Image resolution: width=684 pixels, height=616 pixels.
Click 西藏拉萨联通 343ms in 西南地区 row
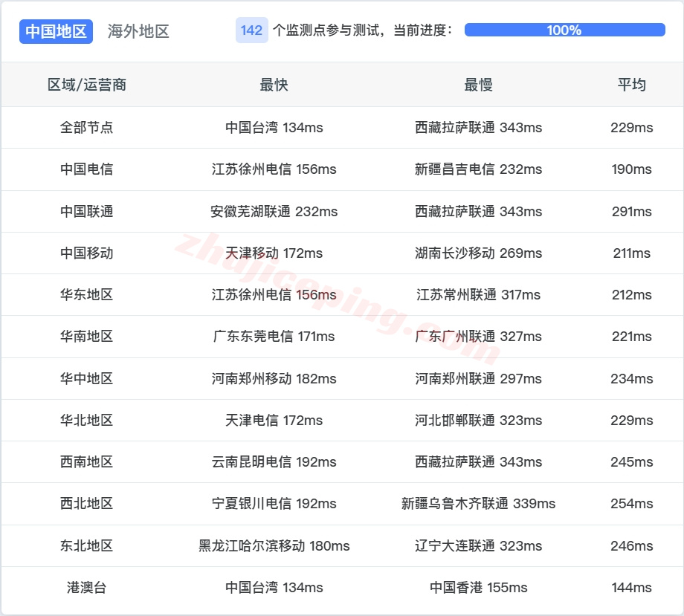tap(479, 461)
